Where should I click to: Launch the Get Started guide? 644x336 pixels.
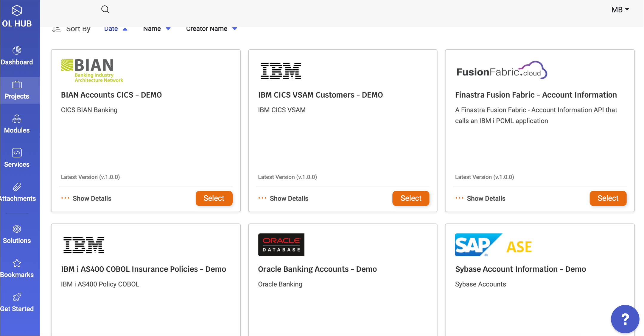(17, 302)
